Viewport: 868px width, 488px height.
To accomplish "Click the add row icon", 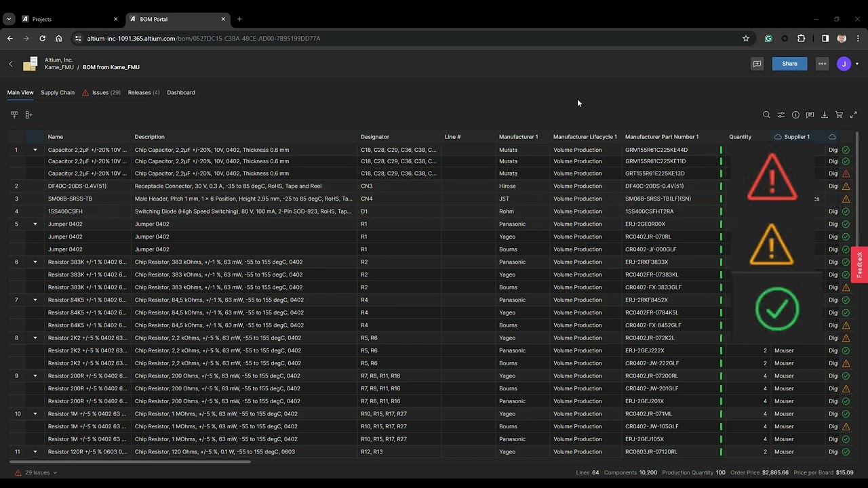I will pyautogui.click(x=14, y=115).
